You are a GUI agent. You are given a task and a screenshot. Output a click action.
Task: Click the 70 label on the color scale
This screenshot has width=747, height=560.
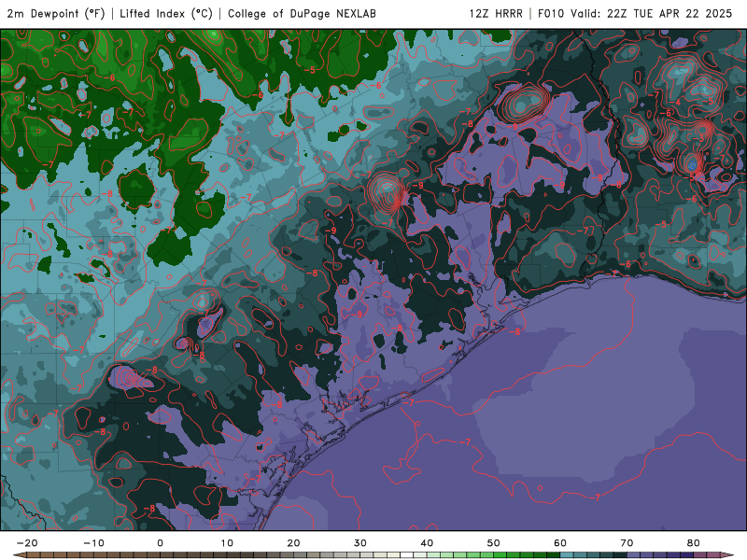click(627, 543)
